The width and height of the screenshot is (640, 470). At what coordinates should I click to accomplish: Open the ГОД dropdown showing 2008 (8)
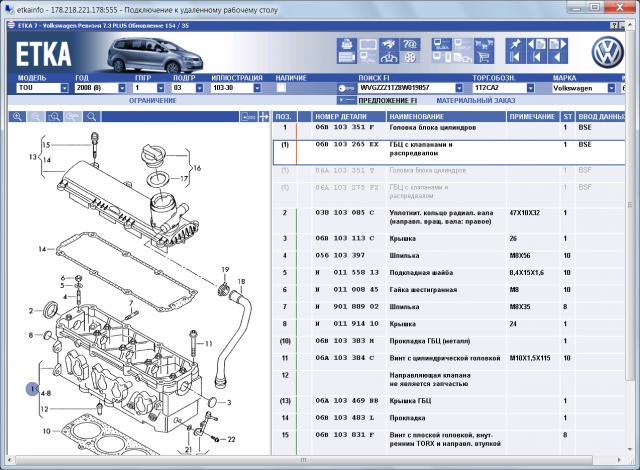[x=122, y=88]
